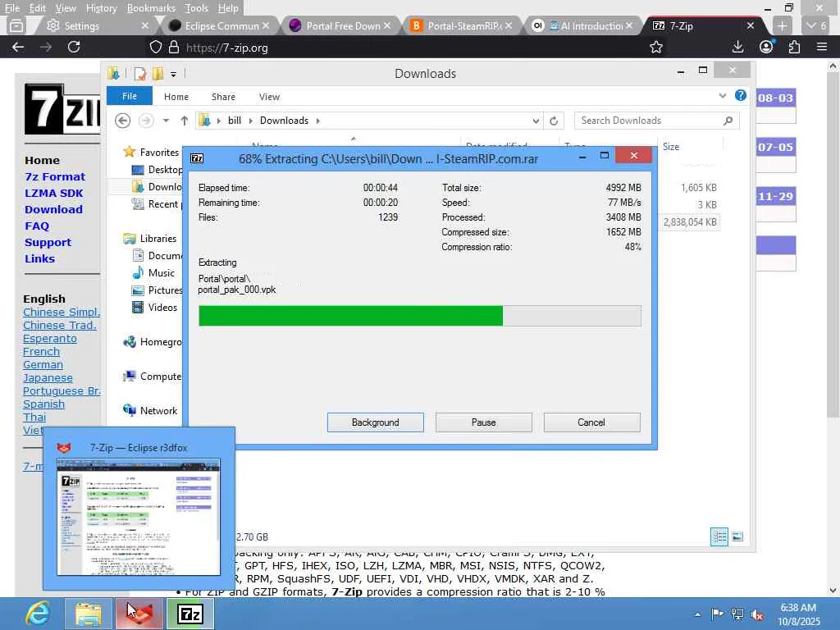This screenshot has width=840, height=630.
Task: Reload the 7-zip.org page
Action: pyautogui.click(x=74, y=47)
